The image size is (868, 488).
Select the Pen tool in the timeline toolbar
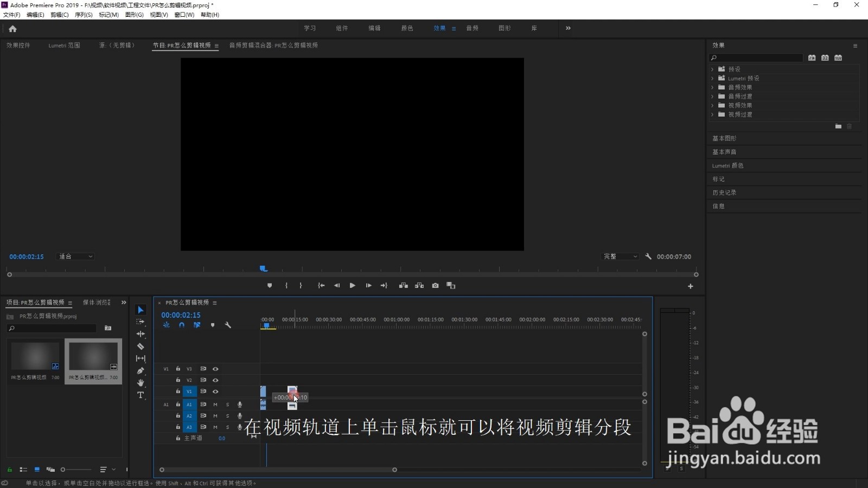tap(141, 370)
